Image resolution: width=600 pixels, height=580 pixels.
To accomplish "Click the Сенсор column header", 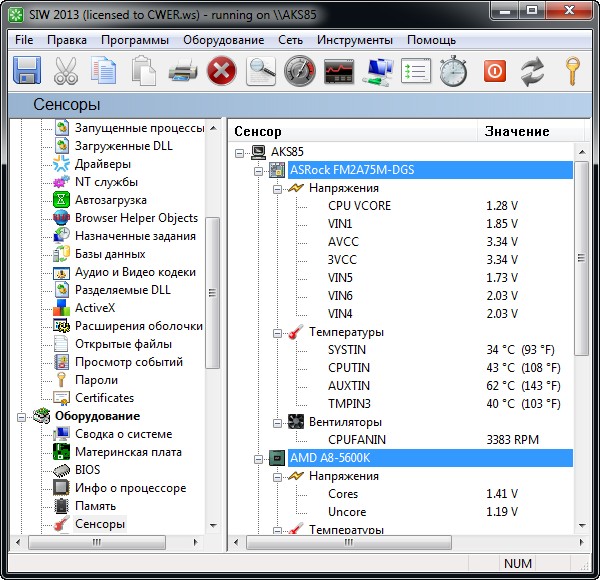I will (x=258, y=131).
